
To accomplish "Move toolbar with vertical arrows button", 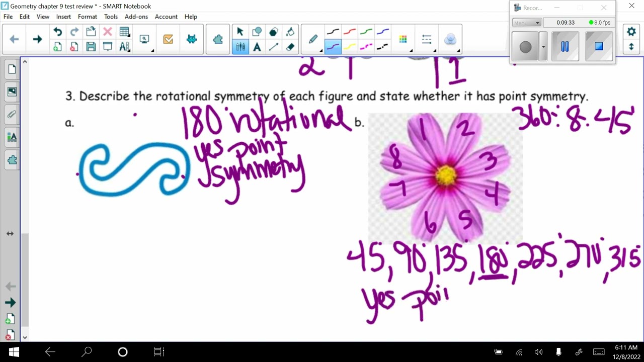I will 631,47.
